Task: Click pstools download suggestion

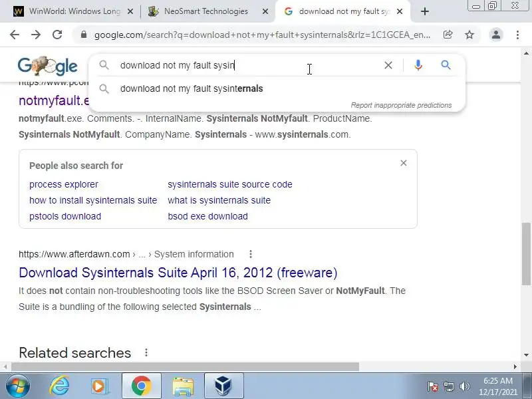Action: point(65,216)
